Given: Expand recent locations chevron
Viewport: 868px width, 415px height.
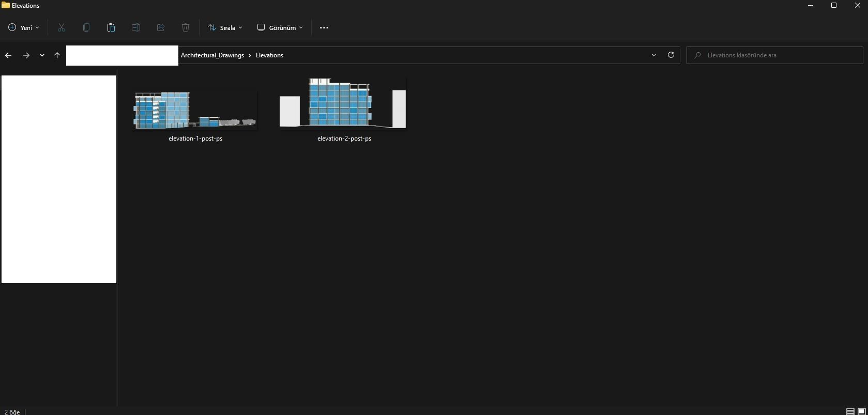Looking at the screenshot, I should click(x=42, y=55).
